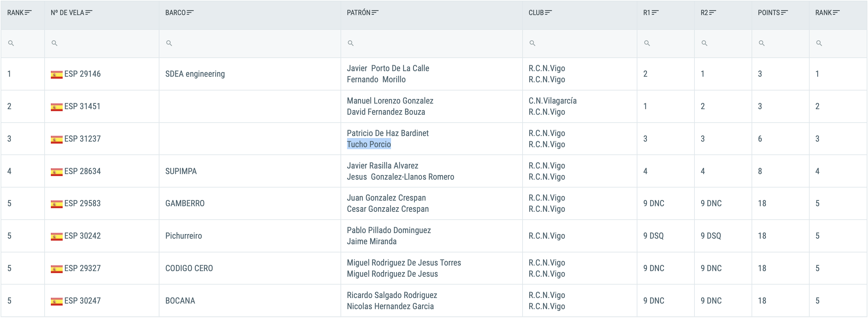Sort the BARCO column using its icon
868x318 pixels.
pos(190,12)
